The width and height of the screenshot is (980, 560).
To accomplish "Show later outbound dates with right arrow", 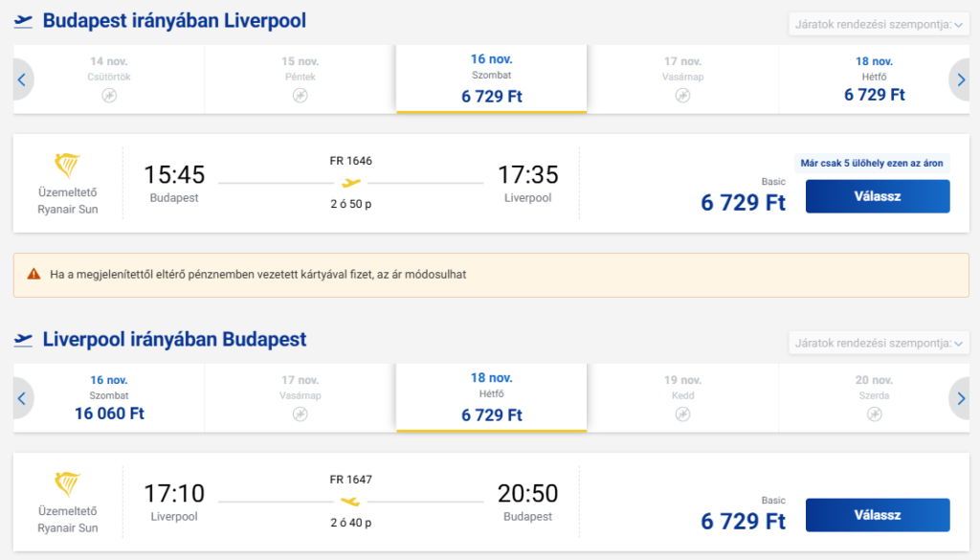I will (x=961, y=79).
